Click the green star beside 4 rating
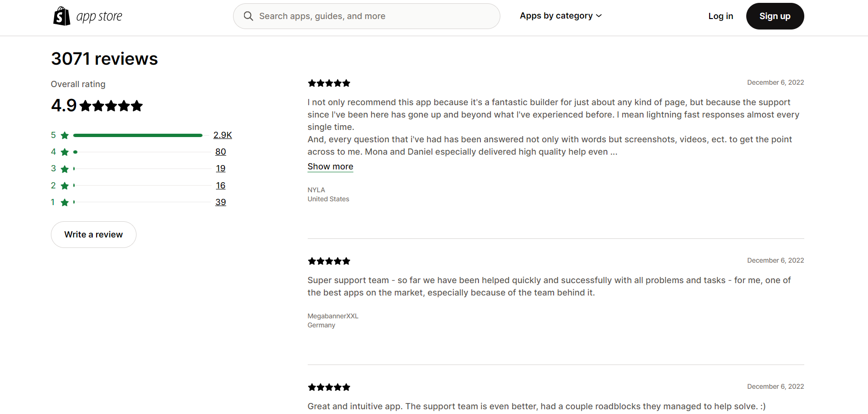Screen dimensions: 868x414 click(x=65, y=152)
